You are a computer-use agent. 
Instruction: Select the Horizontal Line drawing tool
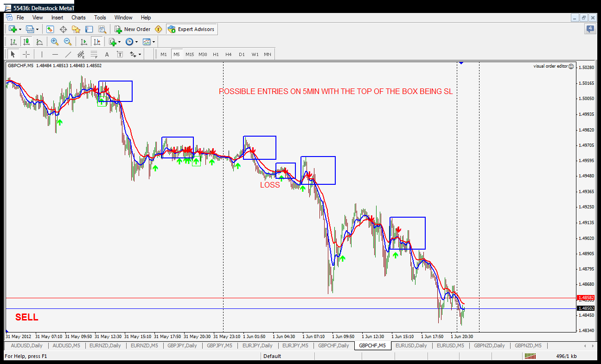click(x=55, y=54)
